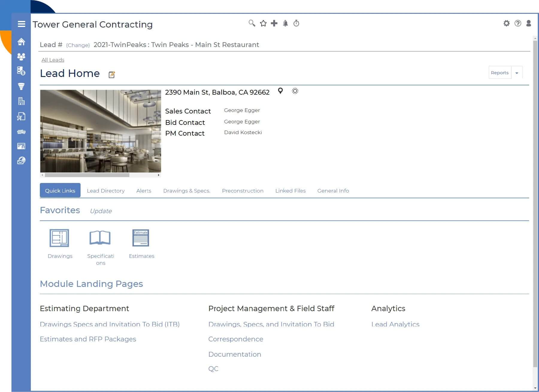Viewport: 539px width, 392px height.
Task: Click Change to switch lead number
Action: [x=78, y=45]
